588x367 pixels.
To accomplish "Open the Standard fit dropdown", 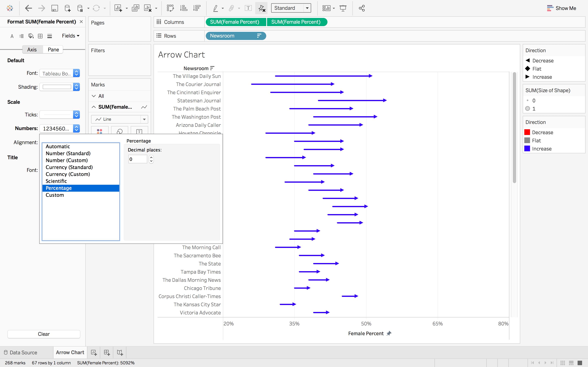I will point(307,8).
